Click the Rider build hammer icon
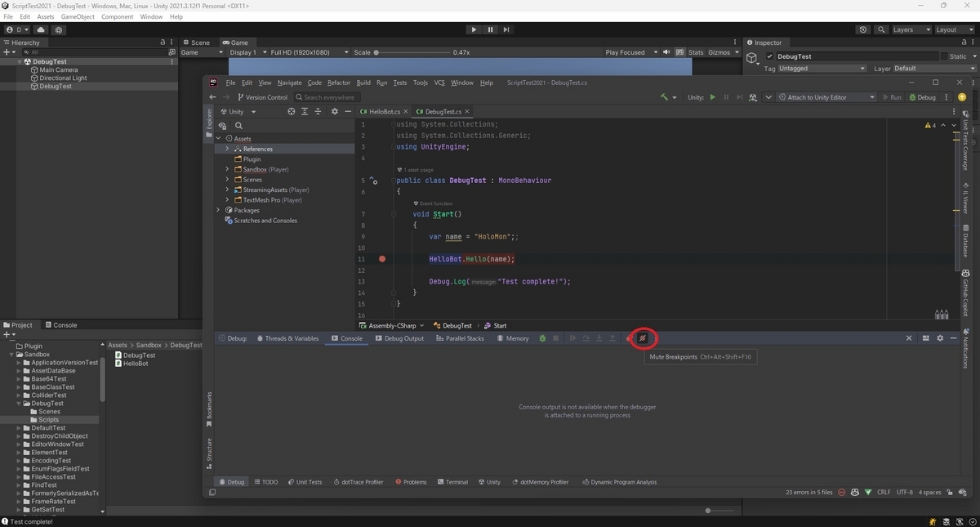Image resolution: width=980 pixels, height=527 pixels. pos(664,97)
